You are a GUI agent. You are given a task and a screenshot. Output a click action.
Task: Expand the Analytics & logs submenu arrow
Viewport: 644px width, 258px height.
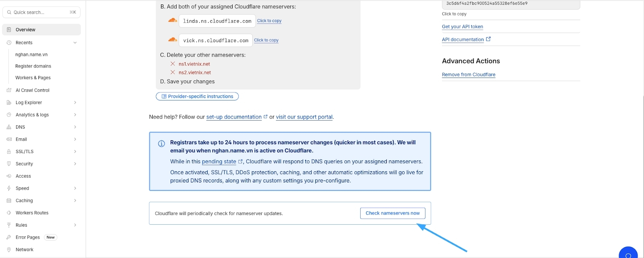click(75, 115)
